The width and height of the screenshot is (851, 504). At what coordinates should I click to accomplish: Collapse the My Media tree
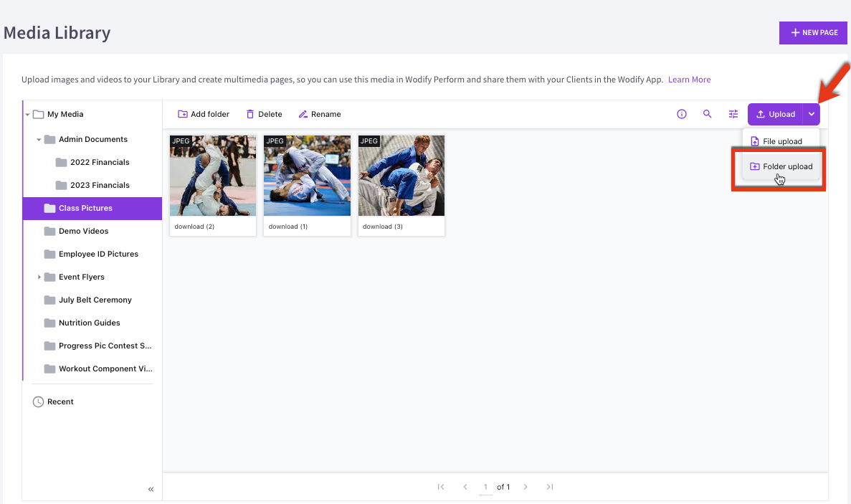coord(27,115)
